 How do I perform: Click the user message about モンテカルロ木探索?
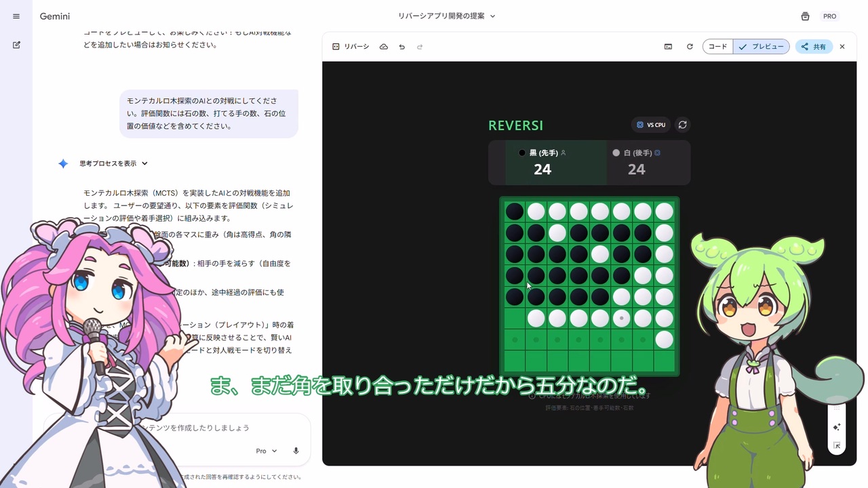(x=209, y=113)
